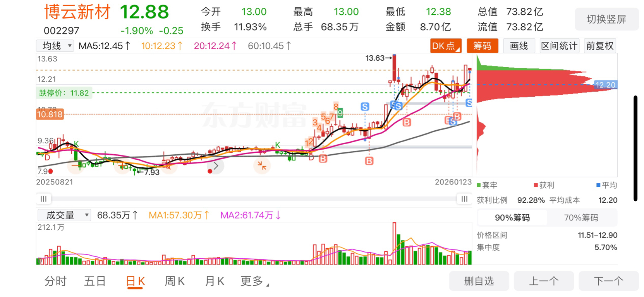This screenshot has width=644, height=297.
Task: Grab the right handle of the range slider
Action: [x=464, y=199]
